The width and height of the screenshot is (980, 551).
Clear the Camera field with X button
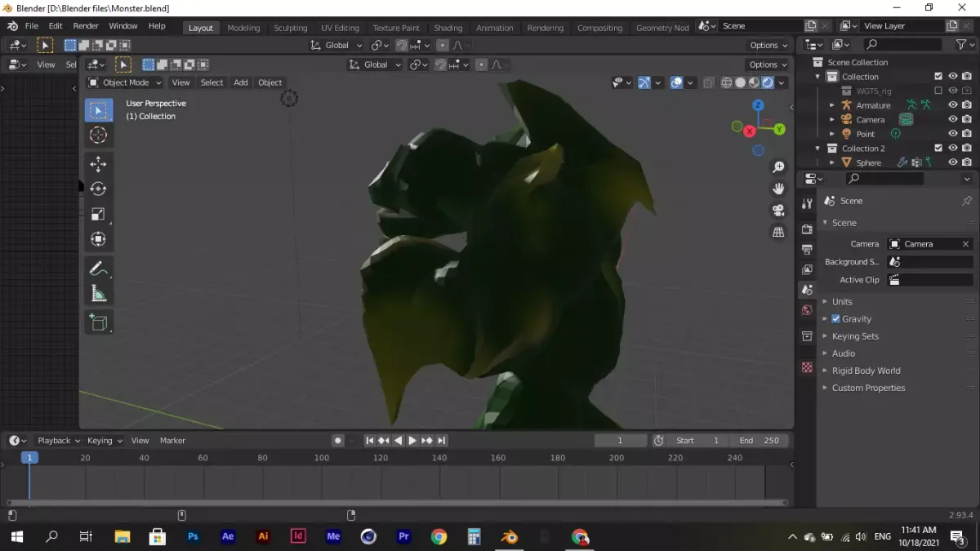point(965,244)
